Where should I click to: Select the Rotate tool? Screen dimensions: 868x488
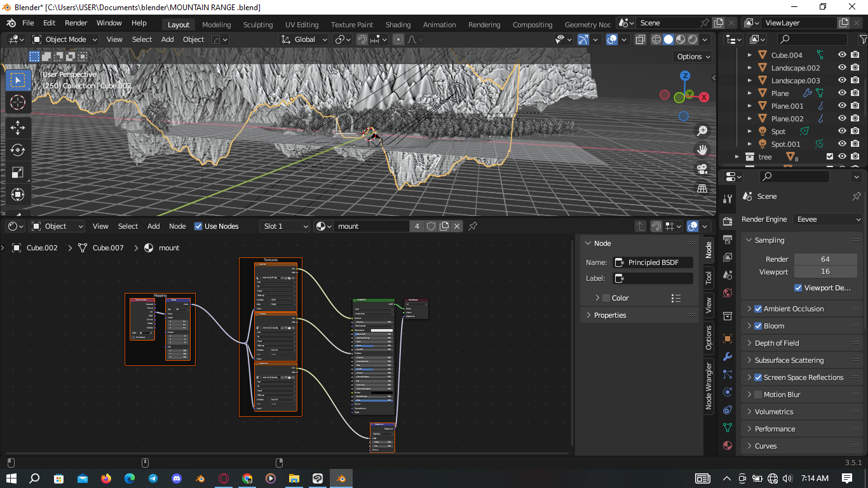coord(18,150)
